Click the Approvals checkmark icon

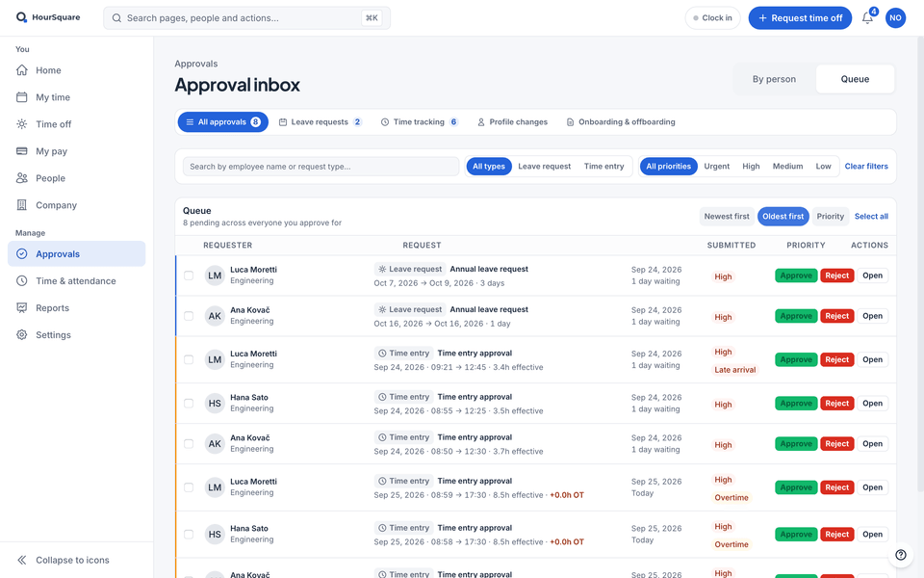pos(22,253)
